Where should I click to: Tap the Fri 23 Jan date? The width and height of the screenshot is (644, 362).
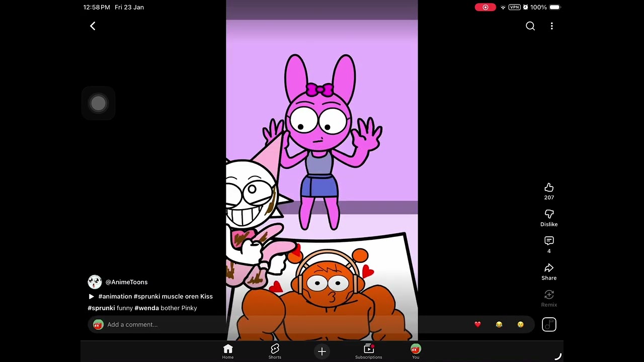click(129, 8)
